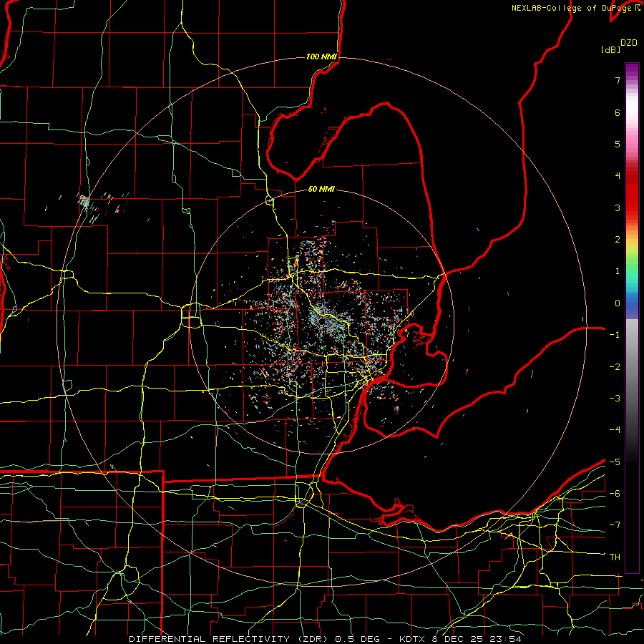Select the 1 dB green color band

pos(632,271)
